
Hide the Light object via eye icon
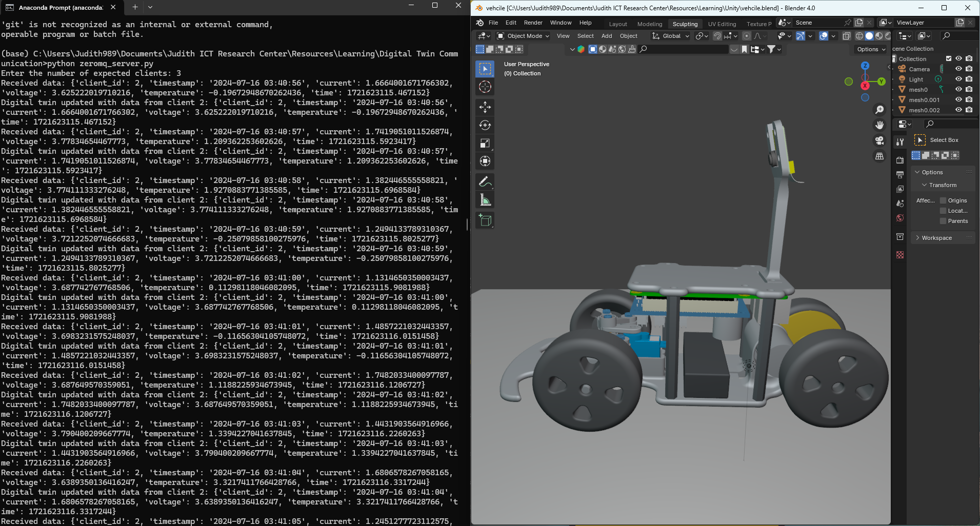(x=958, y=79)
